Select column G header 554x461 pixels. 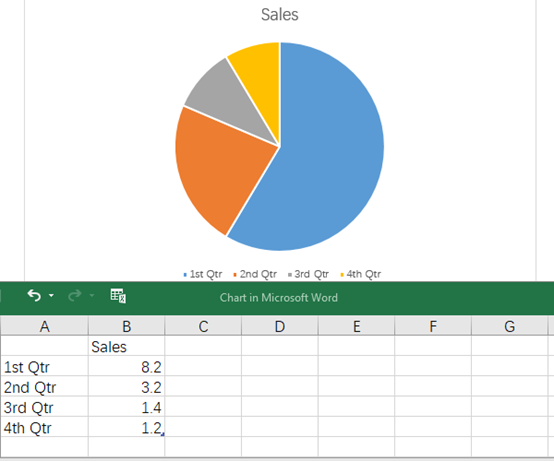(509, 326)
